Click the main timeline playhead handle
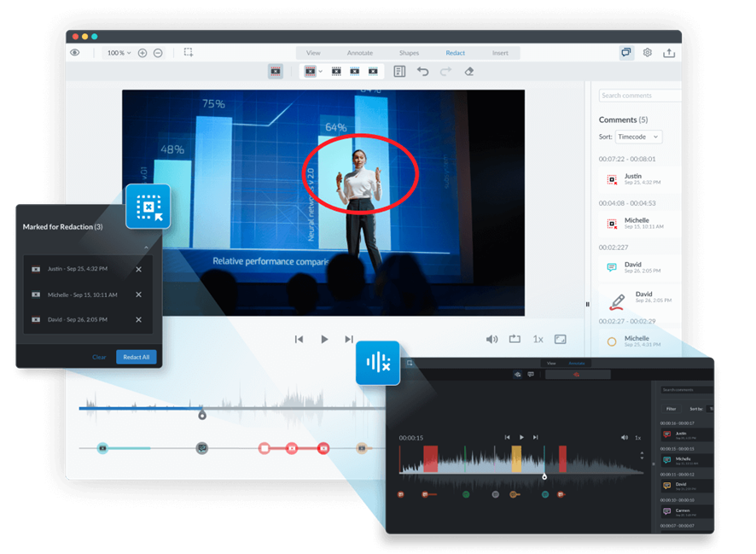This screenshot has width=756, height=554. click(x=202, y=415)
